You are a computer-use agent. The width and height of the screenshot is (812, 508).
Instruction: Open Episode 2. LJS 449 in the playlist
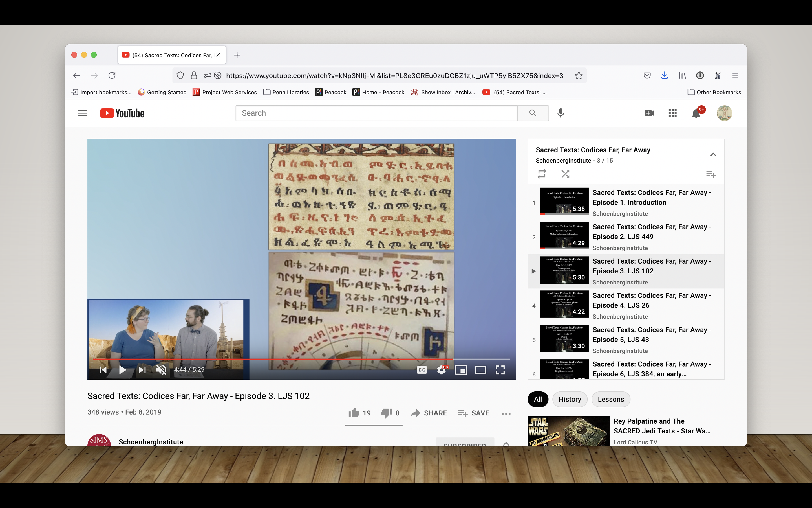pyautogui.click(x=626, y=237)
